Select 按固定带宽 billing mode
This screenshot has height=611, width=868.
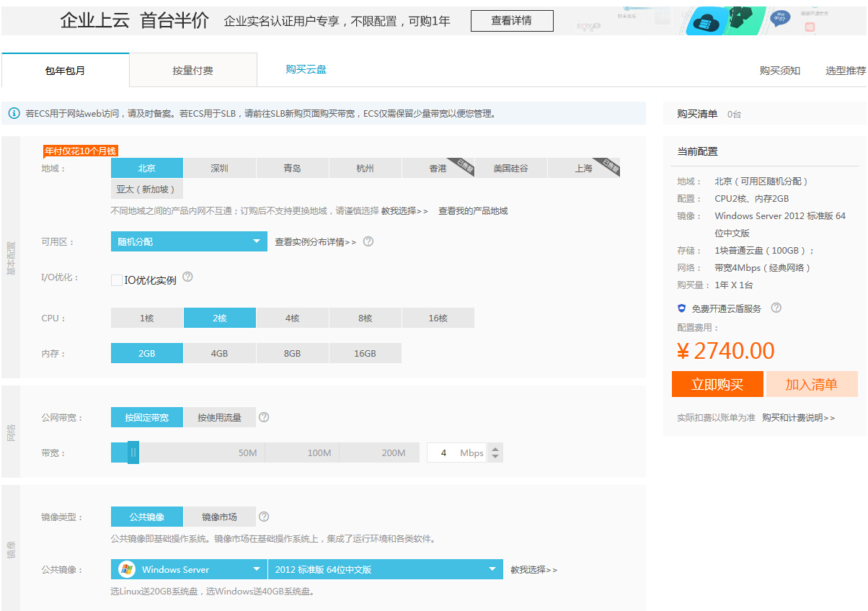tap(147, 417)
